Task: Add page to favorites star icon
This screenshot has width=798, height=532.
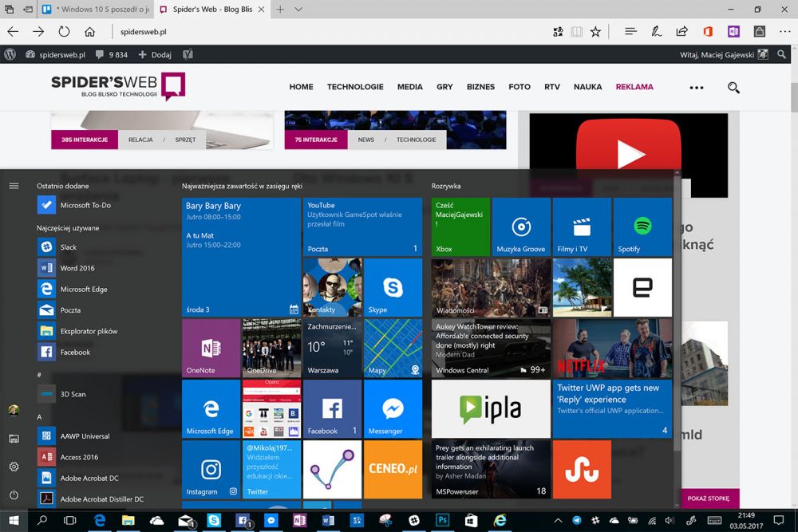Action: pyautogui.click(x=595, y=32)
